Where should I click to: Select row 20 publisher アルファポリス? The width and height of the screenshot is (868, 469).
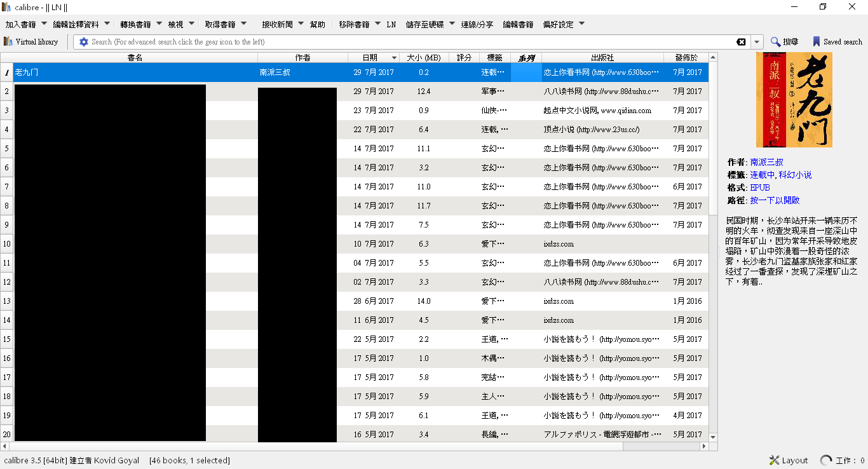(602, 435)
